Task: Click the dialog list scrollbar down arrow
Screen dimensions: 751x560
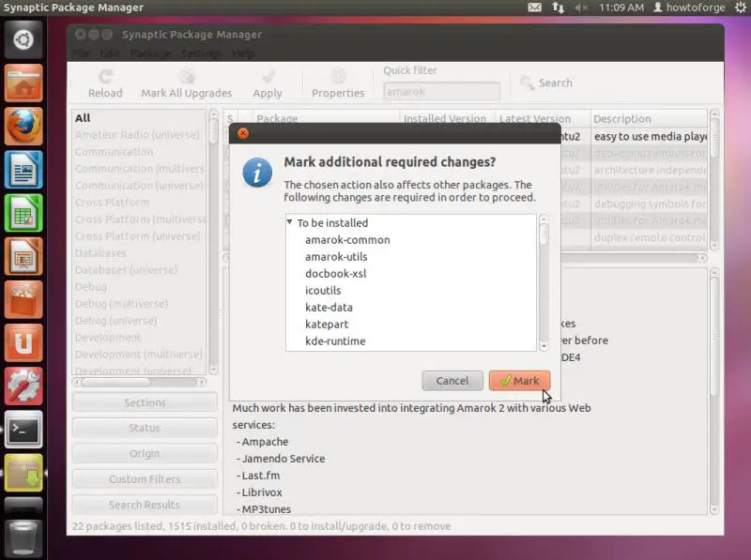Action: coord(544,346)
